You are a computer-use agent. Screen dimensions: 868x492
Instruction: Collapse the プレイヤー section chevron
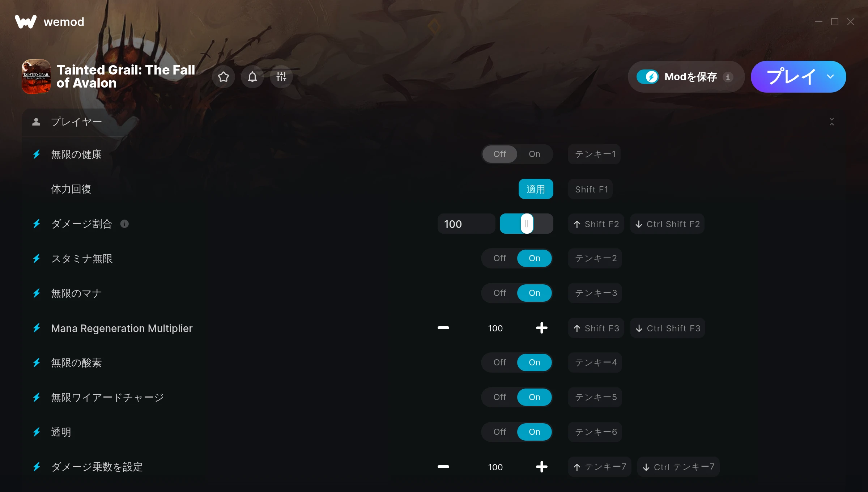pos(832,122)
